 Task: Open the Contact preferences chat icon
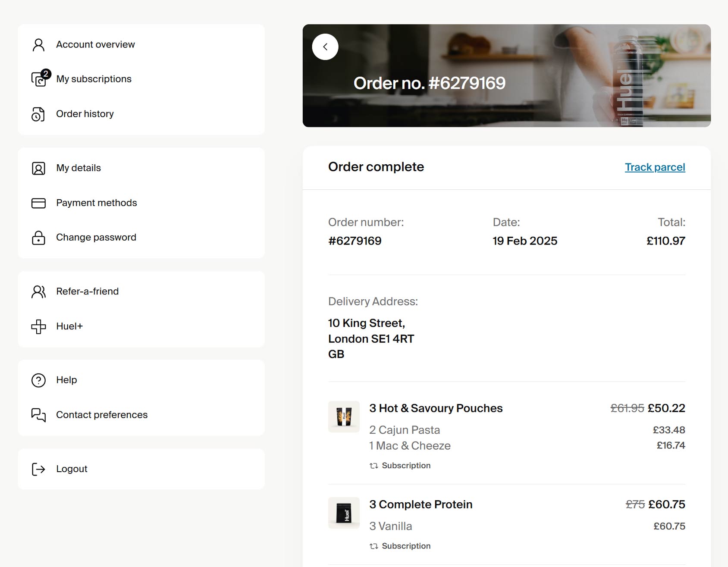point(38,415)
